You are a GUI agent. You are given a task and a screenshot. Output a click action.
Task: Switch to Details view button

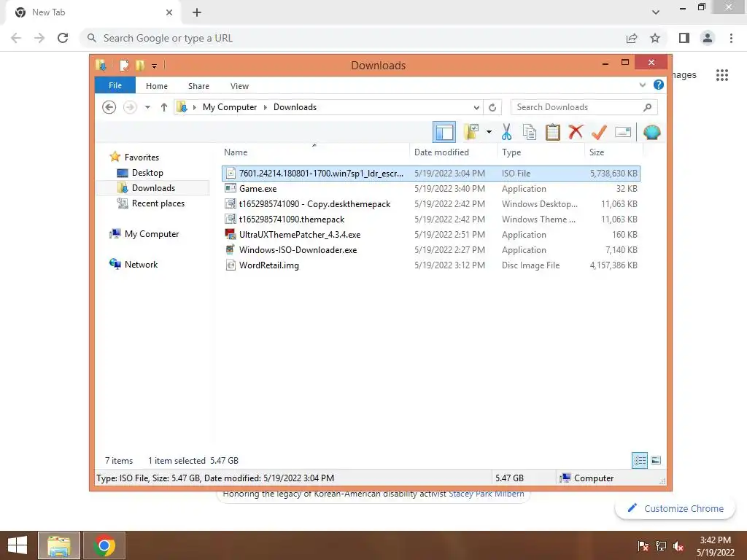639,460
